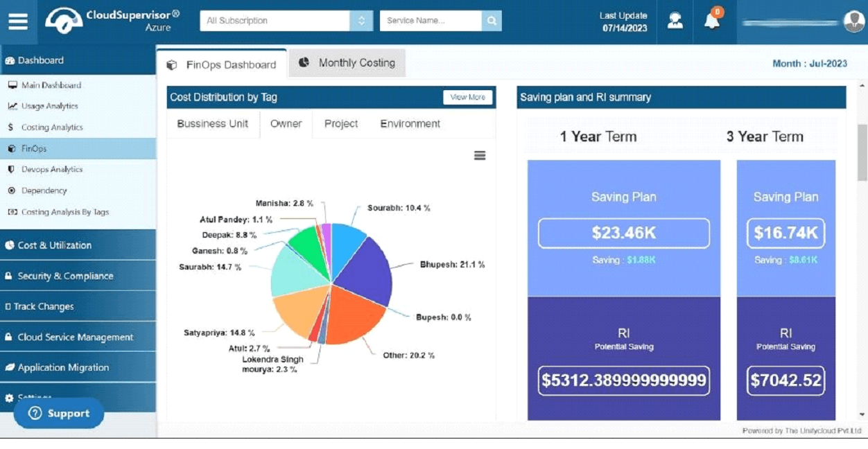Open the notifications bell
Screen dimensions: 868x449
click(x=712, y=21)
